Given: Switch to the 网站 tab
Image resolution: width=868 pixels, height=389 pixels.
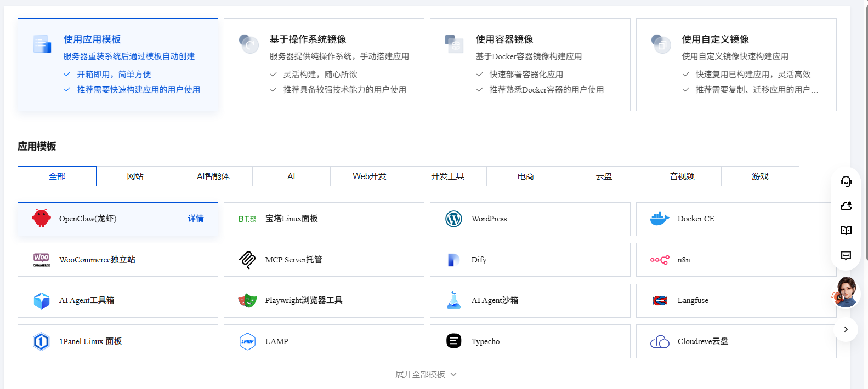Looking at the screenshot, I should click(135, 176).
